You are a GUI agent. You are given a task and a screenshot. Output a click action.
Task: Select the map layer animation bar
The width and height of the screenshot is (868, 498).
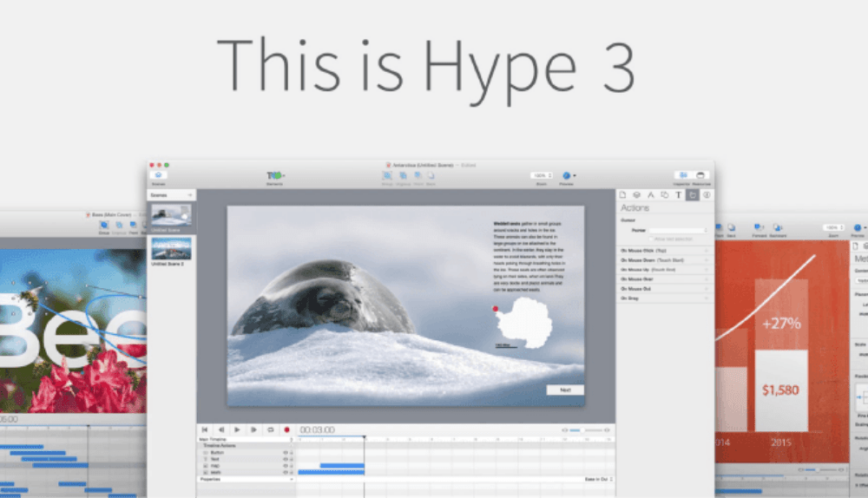coord(342,466)
